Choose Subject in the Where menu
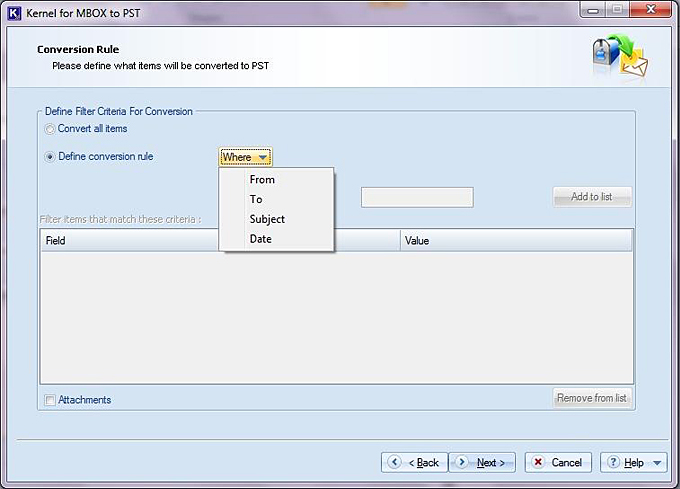The image size is (680, 489). (x=277, y=219)
